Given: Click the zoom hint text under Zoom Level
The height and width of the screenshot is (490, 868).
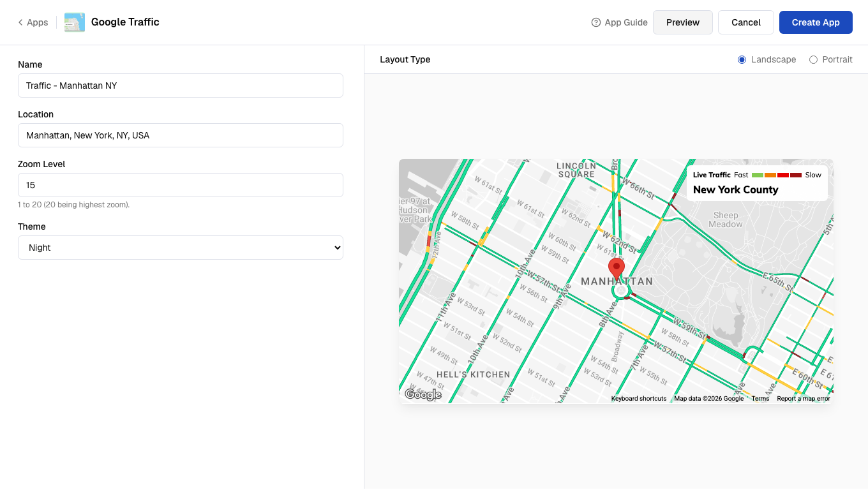Looking at the screenshot, I should [74, 205].
